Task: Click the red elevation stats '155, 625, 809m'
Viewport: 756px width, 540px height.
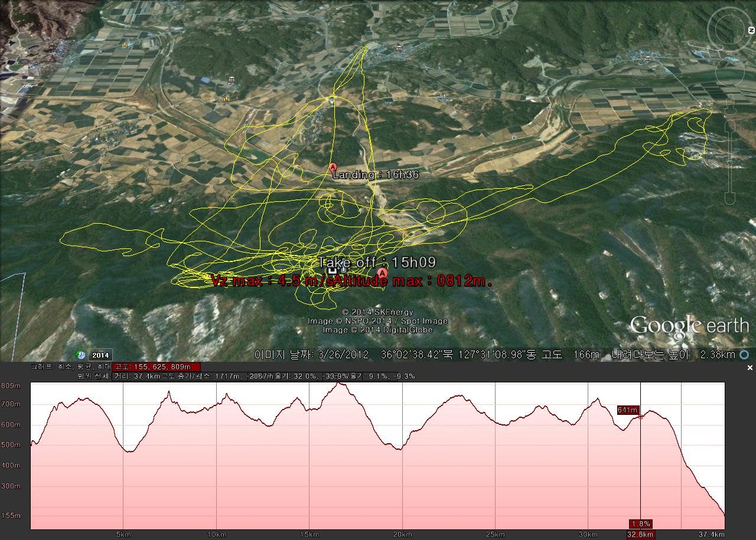Action: point(157,366)
